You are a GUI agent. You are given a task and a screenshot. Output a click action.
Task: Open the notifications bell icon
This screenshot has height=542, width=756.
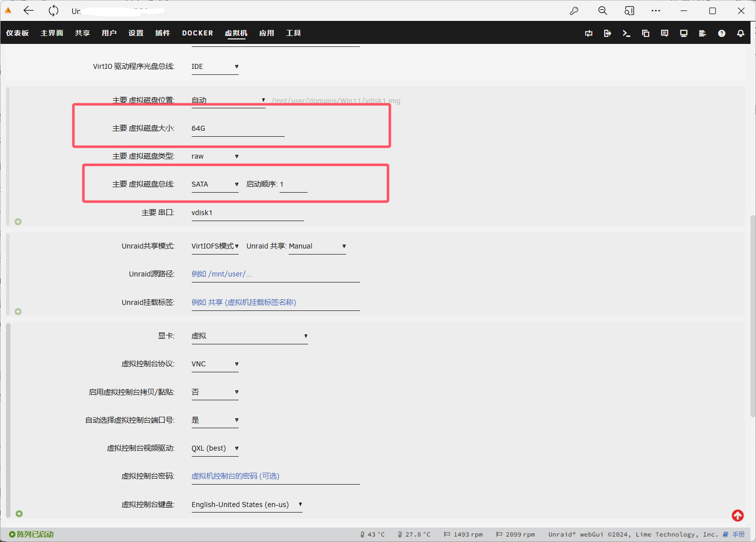click(x=741, y=33)
